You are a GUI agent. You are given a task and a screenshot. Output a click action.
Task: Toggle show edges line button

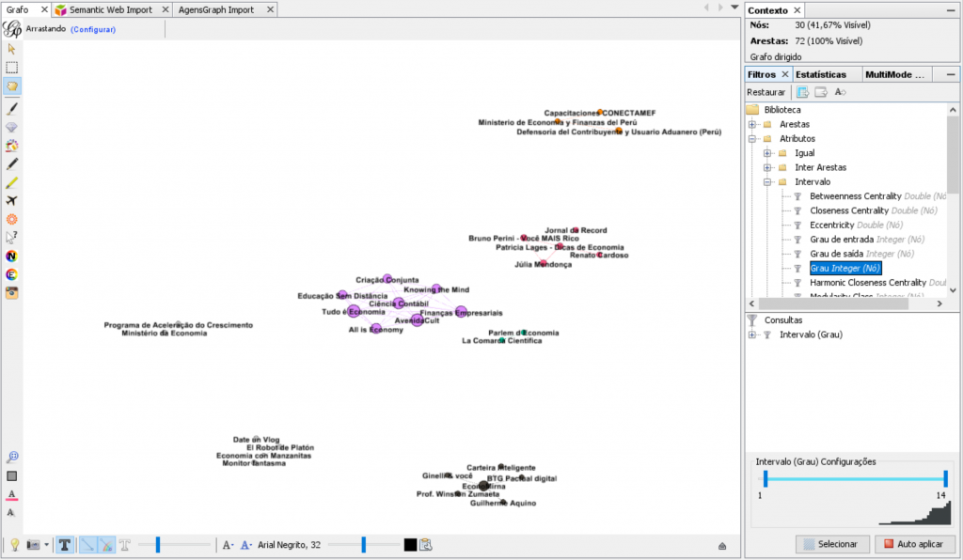[87, 544]
